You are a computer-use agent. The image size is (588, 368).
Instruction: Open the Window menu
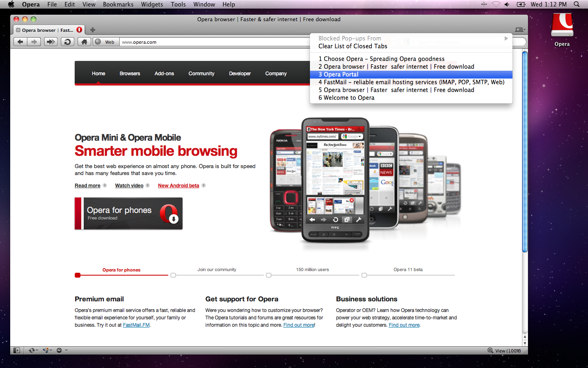click(204, 4)
